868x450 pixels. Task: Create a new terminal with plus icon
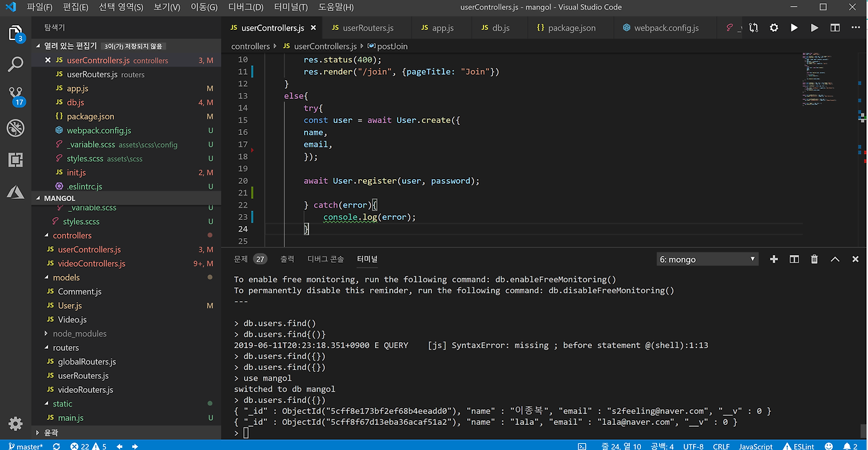click(774, 259)
